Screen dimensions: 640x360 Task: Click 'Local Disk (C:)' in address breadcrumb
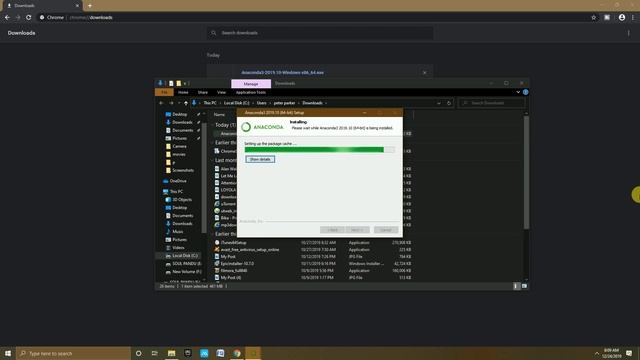(236, 103)
